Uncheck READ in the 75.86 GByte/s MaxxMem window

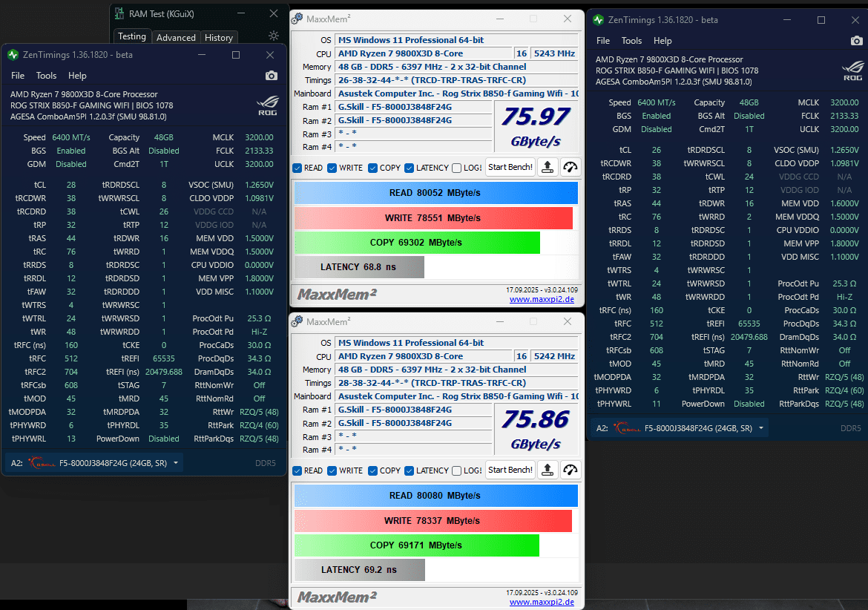click(x=297, y=470)
